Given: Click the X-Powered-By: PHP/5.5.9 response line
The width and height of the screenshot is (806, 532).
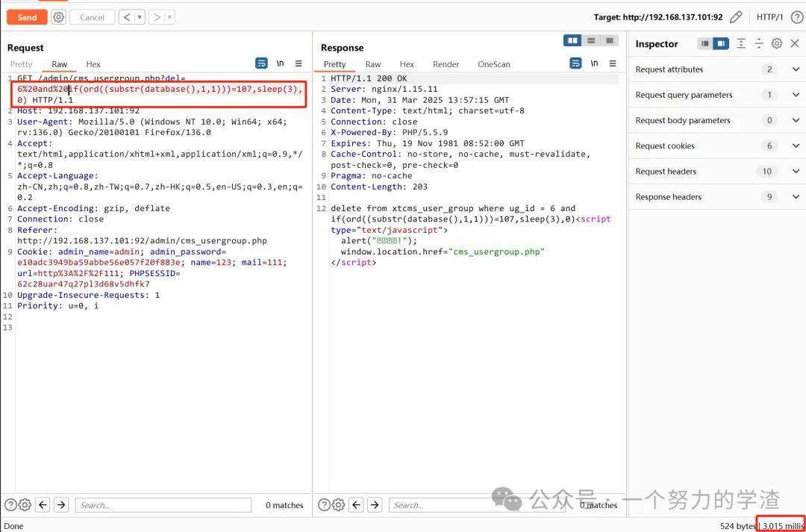Looking at the screenshot, I should [x=389, y=132].
